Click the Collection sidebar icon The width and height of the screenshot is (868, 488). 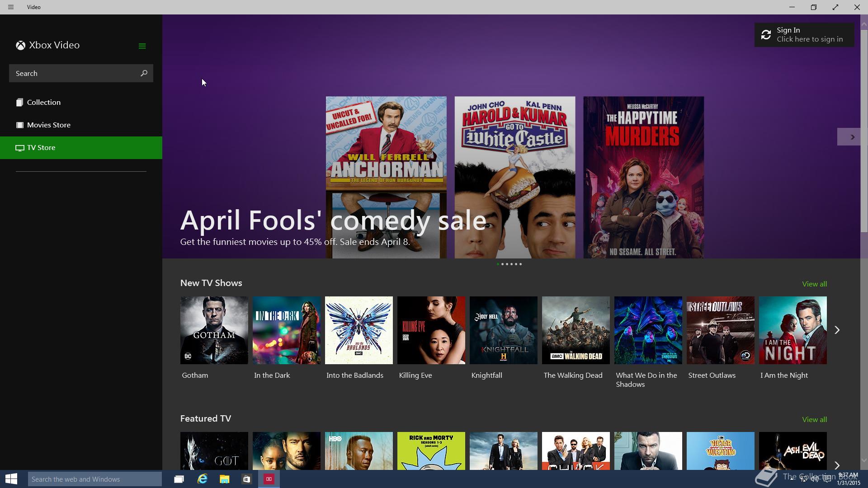(19, 103)
